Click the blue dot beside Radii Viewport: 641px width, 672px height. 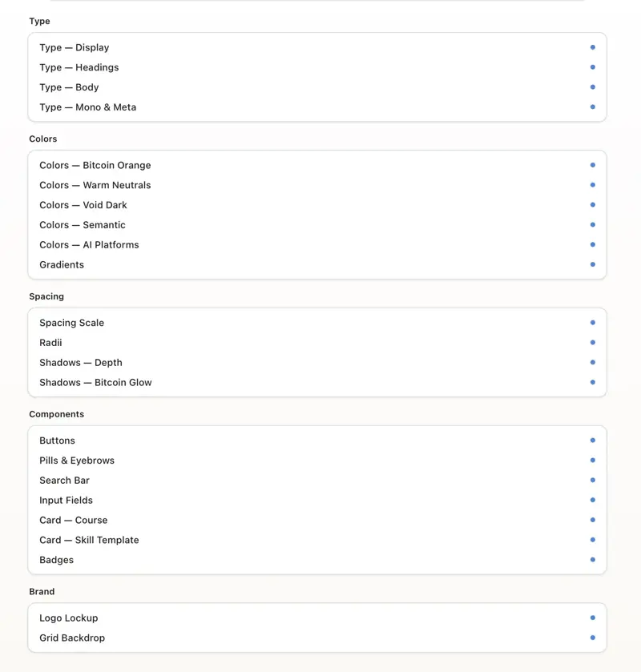point(593,343)
